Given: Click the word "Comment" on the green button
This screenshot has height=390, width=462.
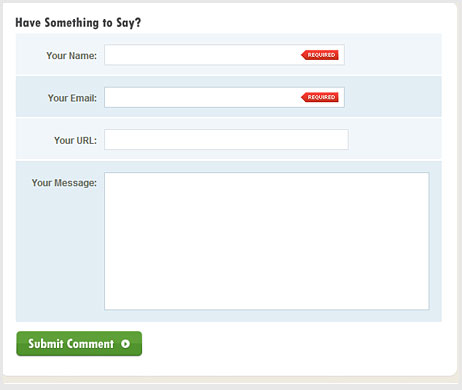Looking at the screenshot, I should pyautogui.click(x=92, y=344).
